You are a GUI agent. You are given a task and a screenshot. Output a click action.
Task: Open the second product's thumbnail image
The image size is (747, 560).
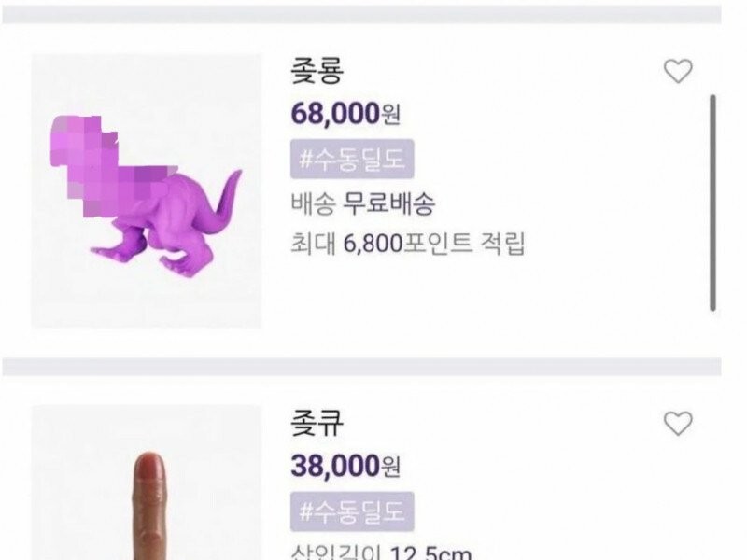click(147, 495)
